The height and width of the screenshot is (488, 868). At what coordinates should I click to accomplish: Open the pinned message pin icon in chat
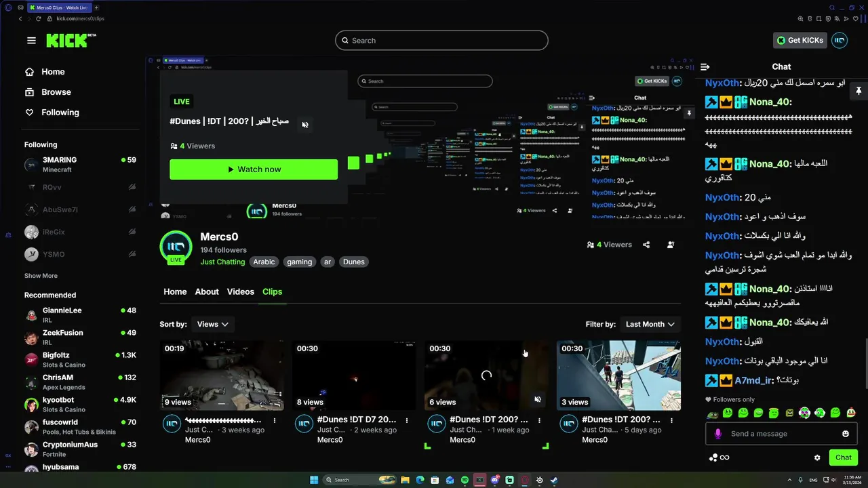click(x=859, y=91)
